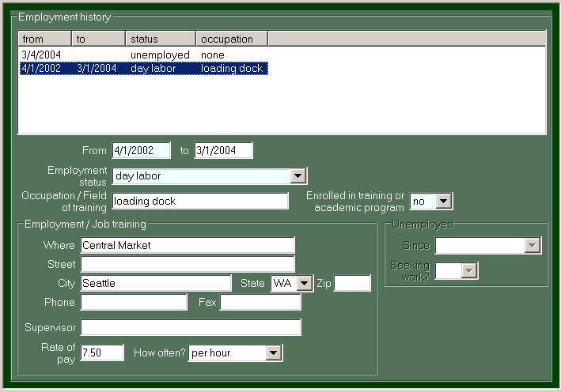Sort by the occupation column header
The image size is (561, 392).
pyautogui.click(x=232, y=39)
